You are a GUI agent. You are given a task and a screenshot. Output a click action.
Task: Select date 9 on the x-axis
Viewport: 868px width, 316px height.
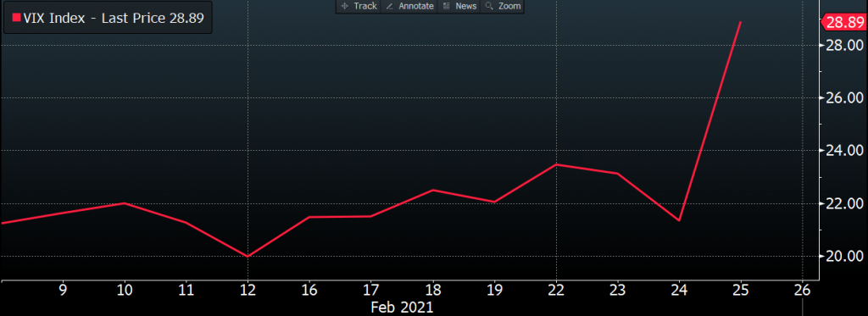coord(63,290)
